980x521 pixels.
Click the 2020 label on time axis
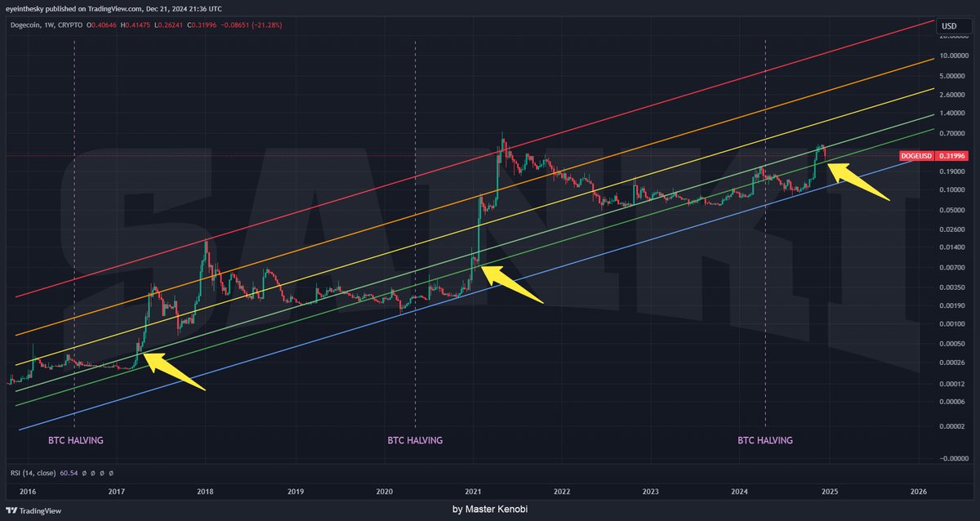coord(384,492)
